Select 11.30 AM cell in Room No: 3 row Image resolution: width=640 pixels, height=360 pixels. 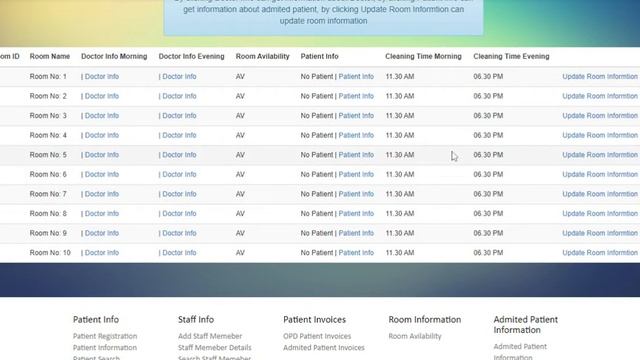400,116
